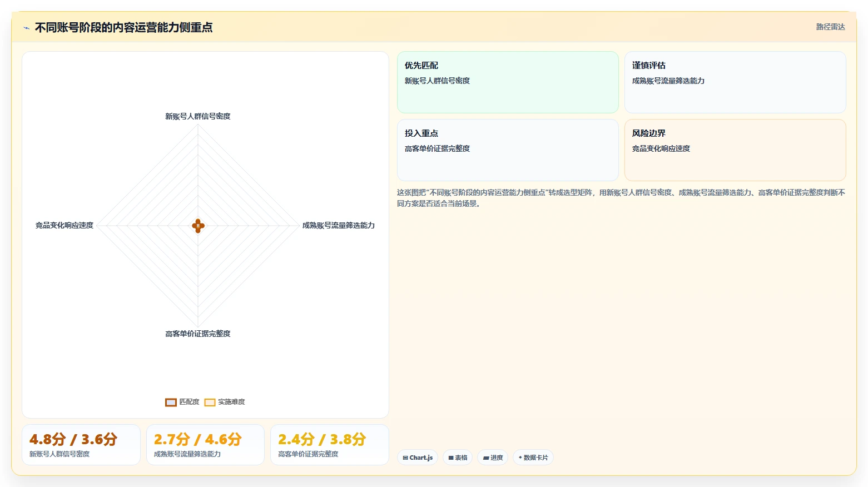Select the 2.4分 / 3.8分 stat card

tap(330, 445)
